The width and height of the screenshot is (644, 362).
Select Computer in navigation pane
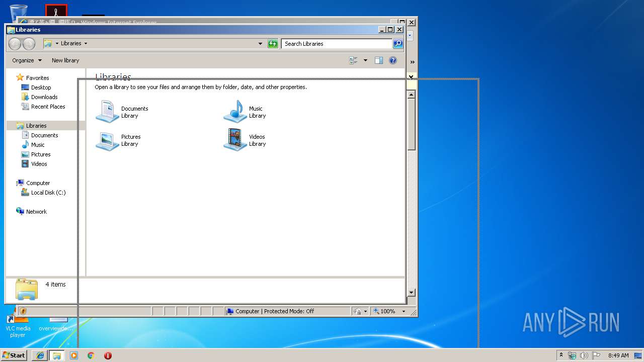pos(38,183)
